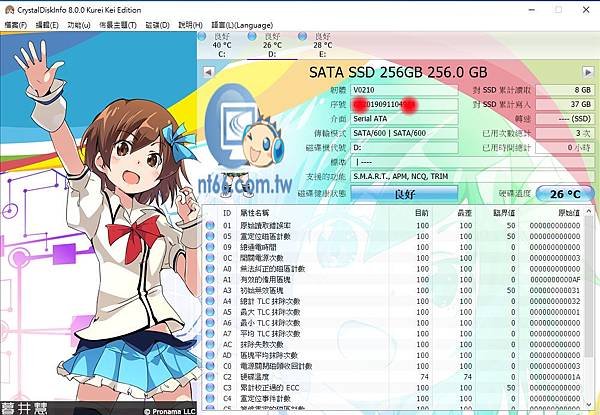Screen dimensions: 600x415
Task: Click the status orb for attribute 05
Action: pyautogui.click(x=210, y=236)
